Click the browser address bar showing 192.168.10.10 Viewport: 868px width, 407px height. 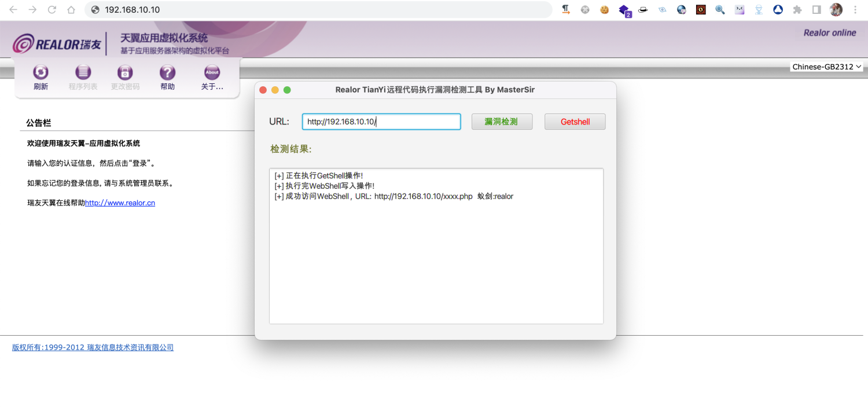[318, 10]
